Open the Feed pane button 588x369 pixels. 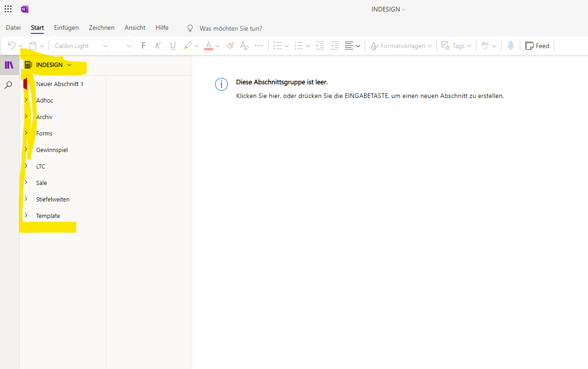tap(537, 46)
